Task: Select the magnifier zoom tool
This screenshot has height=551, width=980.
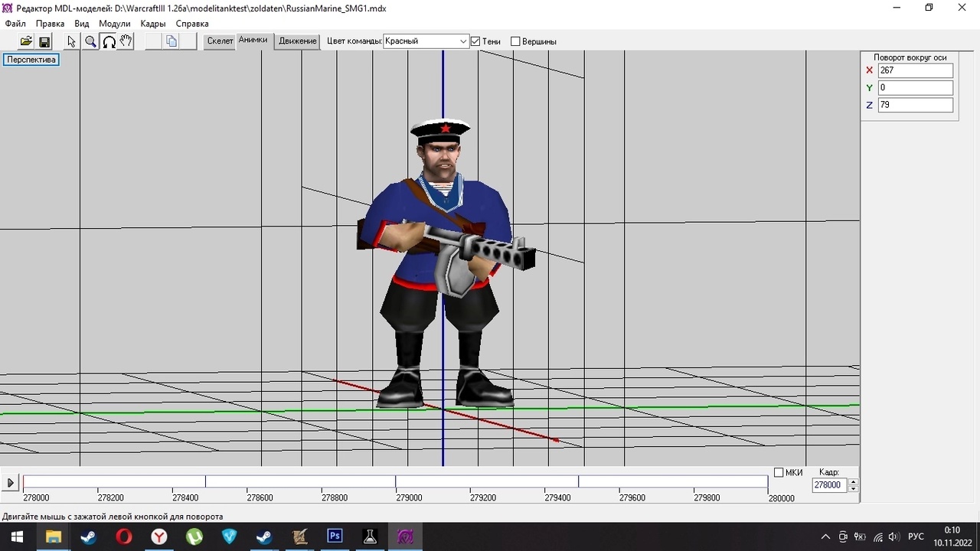Action: tap(90, 41)
